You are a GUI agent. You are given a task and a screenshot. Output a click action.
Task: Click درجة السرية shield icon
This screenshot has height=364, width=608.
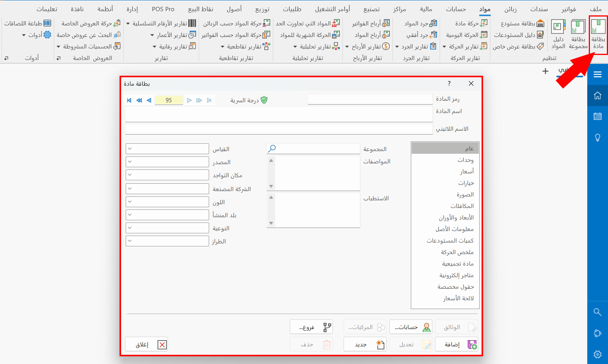tap(264, 100)
